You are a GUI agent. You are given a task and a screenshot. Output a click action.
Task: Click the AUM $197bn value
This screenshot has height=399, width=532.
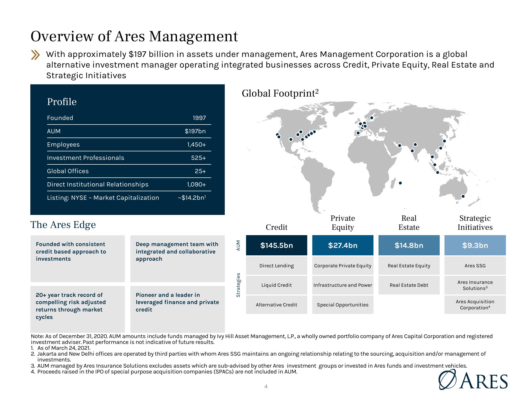195,131
